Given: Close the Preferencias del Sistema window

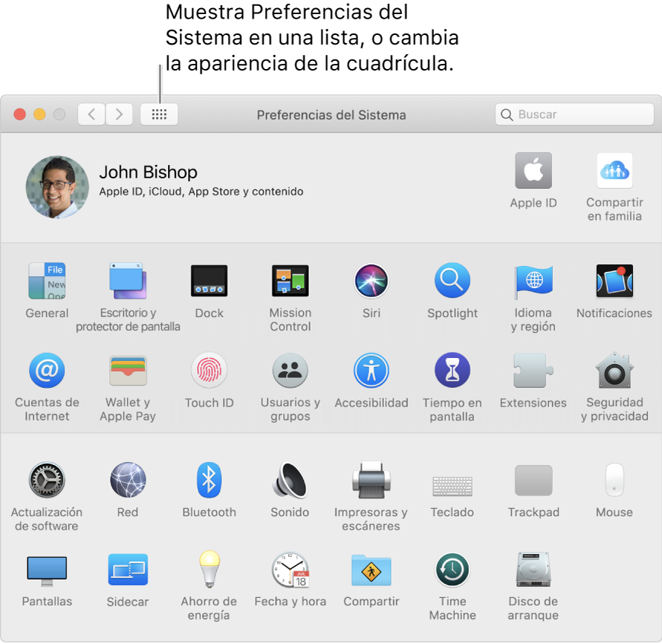Looking at the screenshot, I should pyautogui.click(x=20, y=114).
